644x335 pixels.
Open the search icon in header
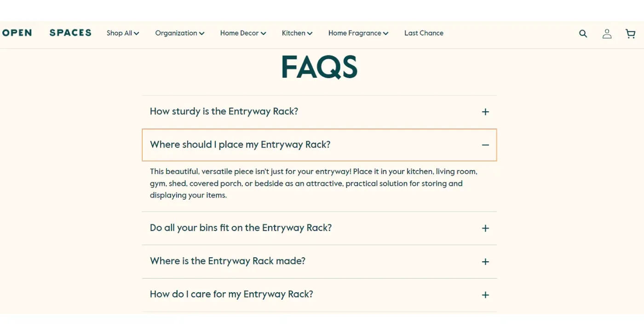583,34
